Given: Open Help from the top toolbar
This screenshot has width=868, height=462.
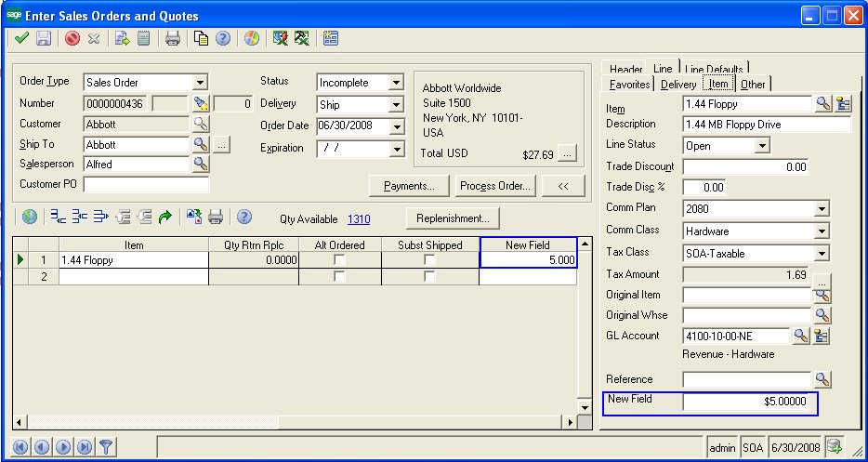Looking at the screenshot, I should point(223,38).
